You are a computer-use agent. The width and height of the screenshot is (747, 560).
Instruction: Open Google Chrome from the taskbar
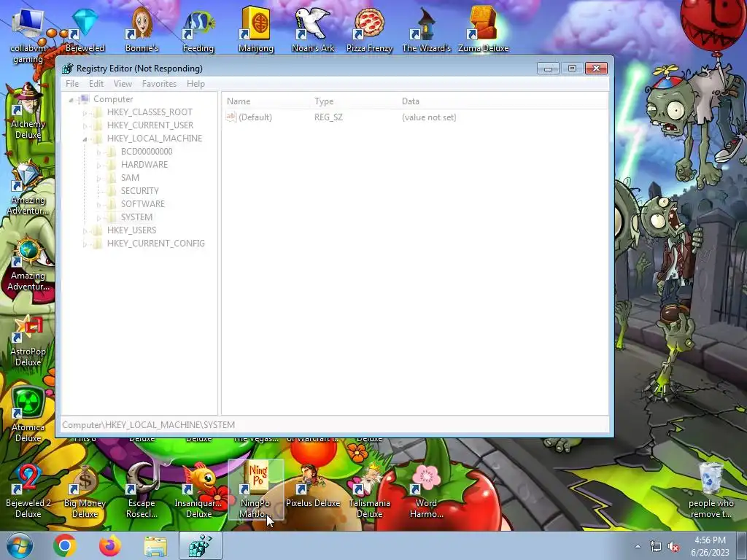[x=65, y=545]
